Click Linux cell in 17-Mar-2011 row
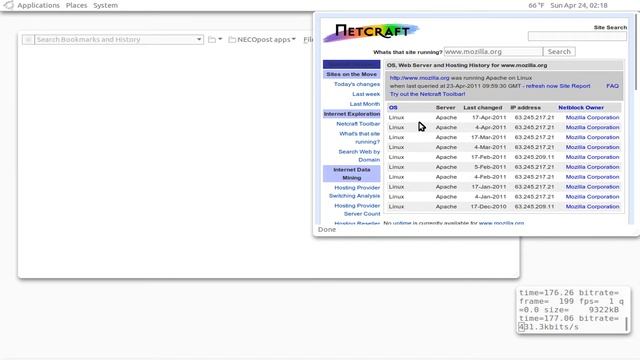 (x=396, y=137)
